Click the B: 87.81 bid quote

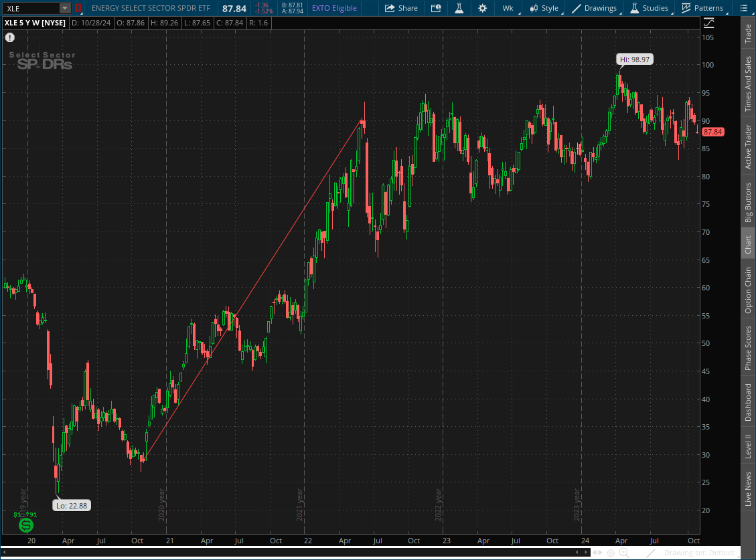293,5
